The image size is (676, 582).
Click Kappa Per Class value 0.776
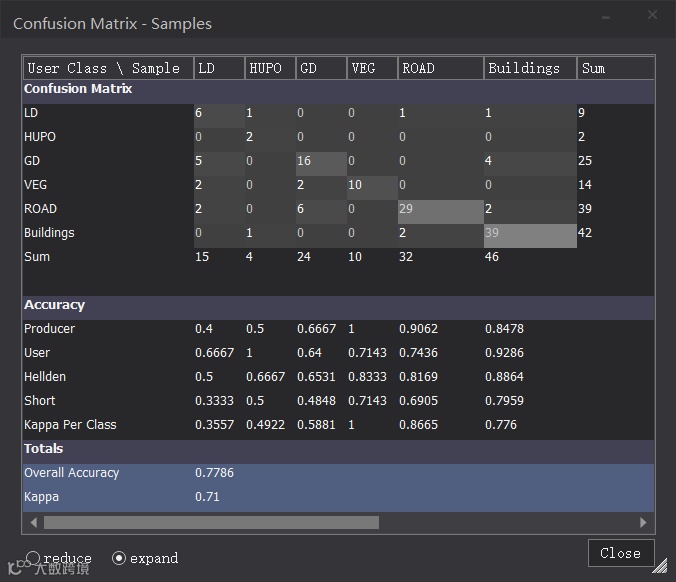(501, 425)
